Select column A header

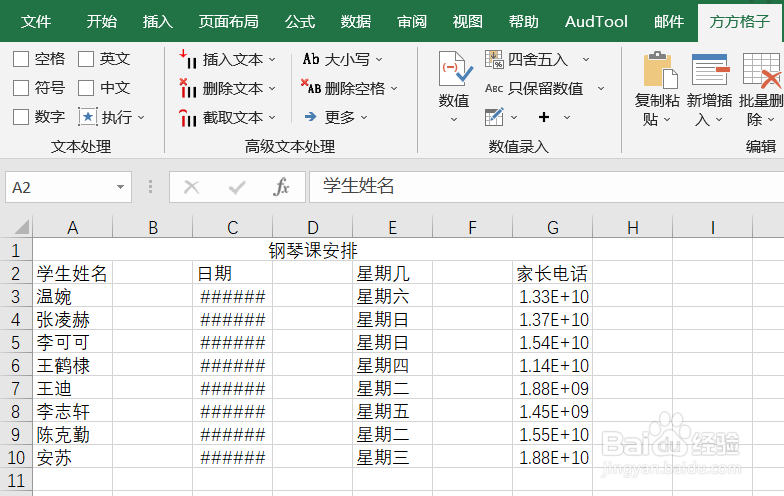[72, 228]
